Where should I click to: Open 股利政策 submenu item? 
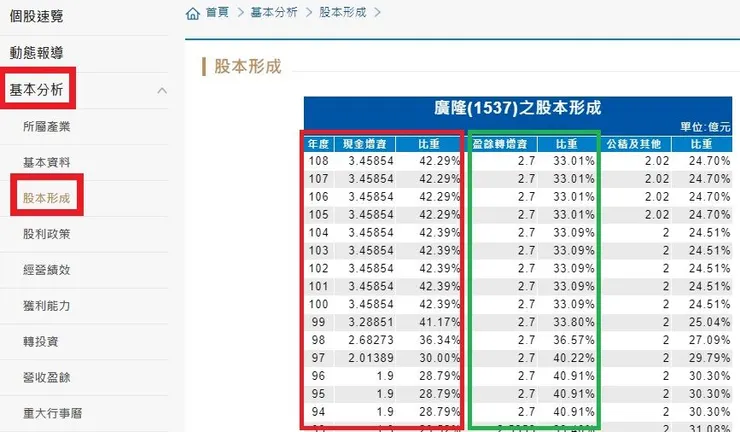[47, 234]
